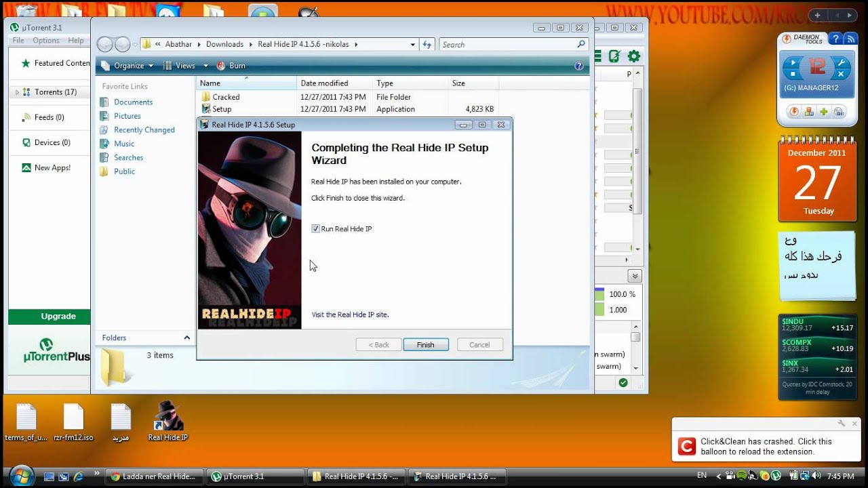The height and width of the screenshot is (488, 868).
Task: Open Documents in Favorite Links
Action: coord(126,102)
